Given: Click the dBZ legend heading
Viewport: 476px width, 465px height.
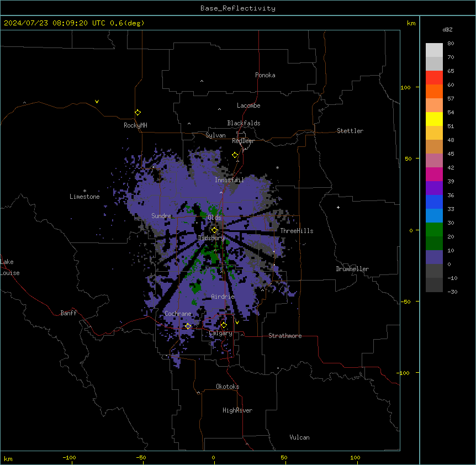Looking at the screenshot, I should (x=447, y=29).
